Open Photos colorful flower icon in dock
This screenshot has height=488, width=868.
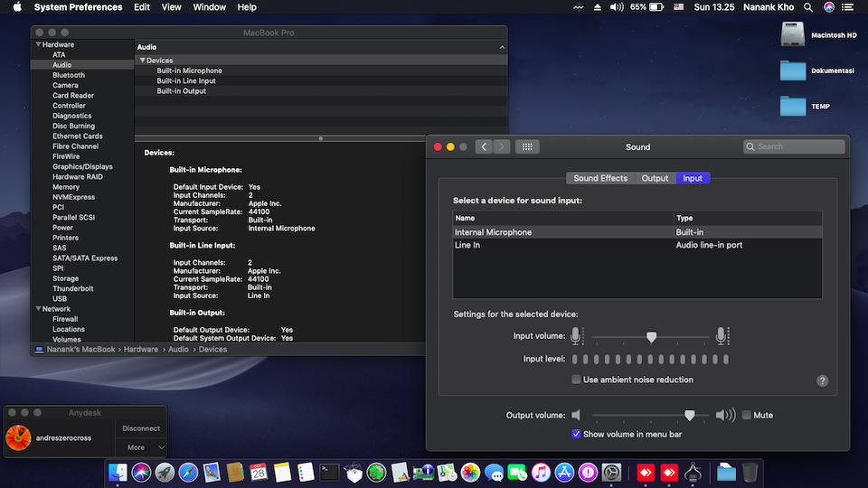click(x=470, y=473)
